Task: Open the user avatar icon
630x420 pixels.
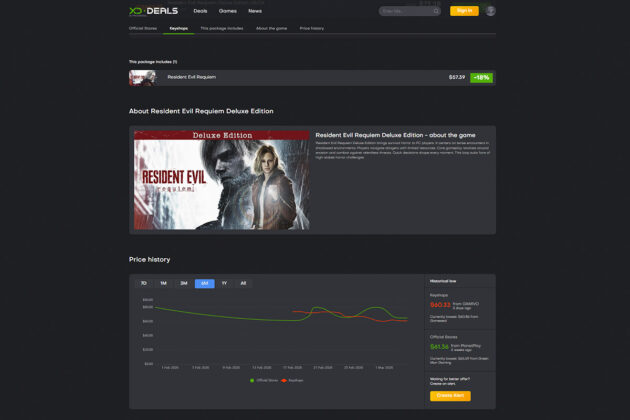Action: [490, 11]
